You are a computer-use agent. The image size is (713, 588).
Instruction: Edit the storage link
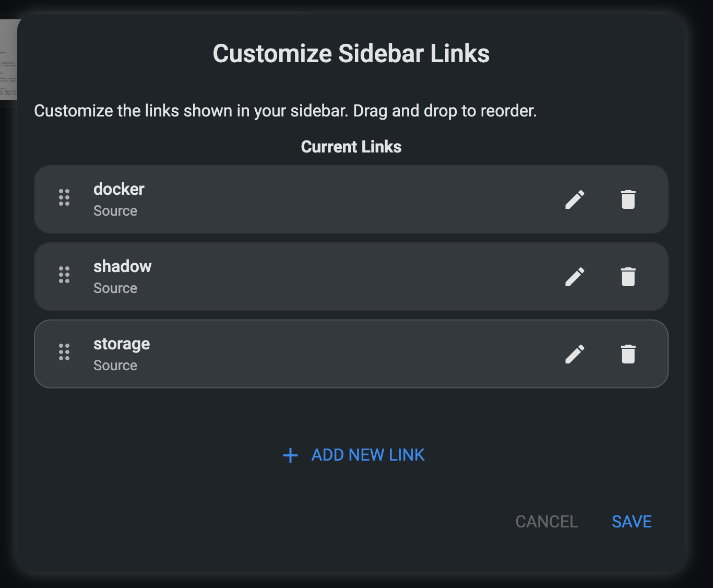coord(575,354)
